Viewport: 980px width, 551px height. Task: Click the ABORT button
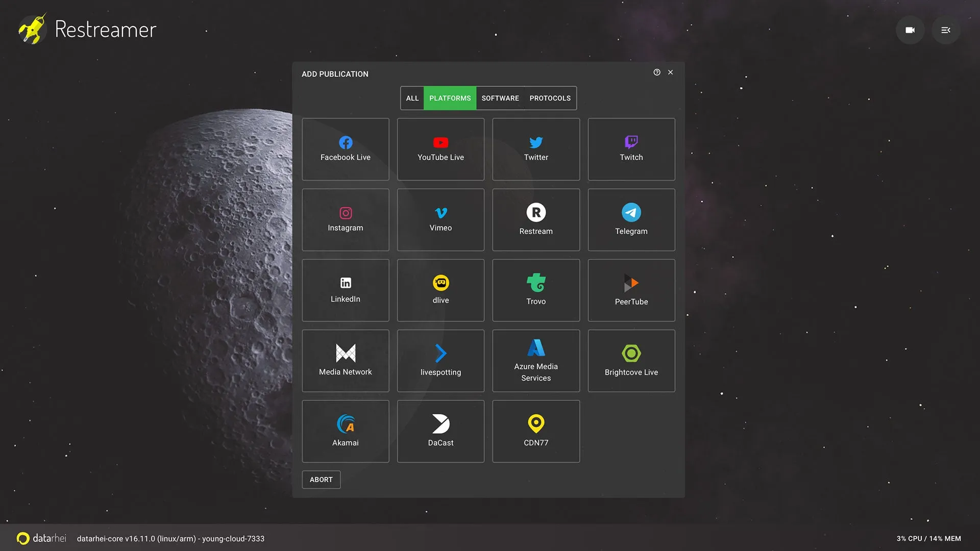click(321, 480)
